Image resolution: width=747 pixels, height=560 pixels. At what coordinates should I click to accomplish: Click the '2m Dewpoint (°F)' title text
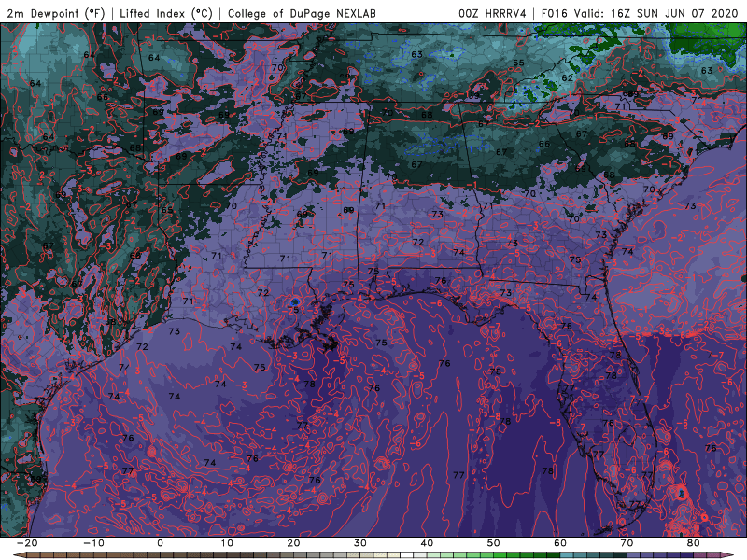[56, 13]
